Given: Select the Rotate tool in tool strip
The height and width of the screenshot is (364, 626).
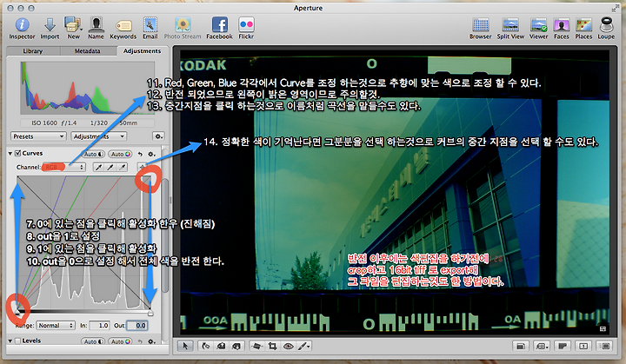Looking at the screenshot, I should pyautogui.click(x=205, y=346).
